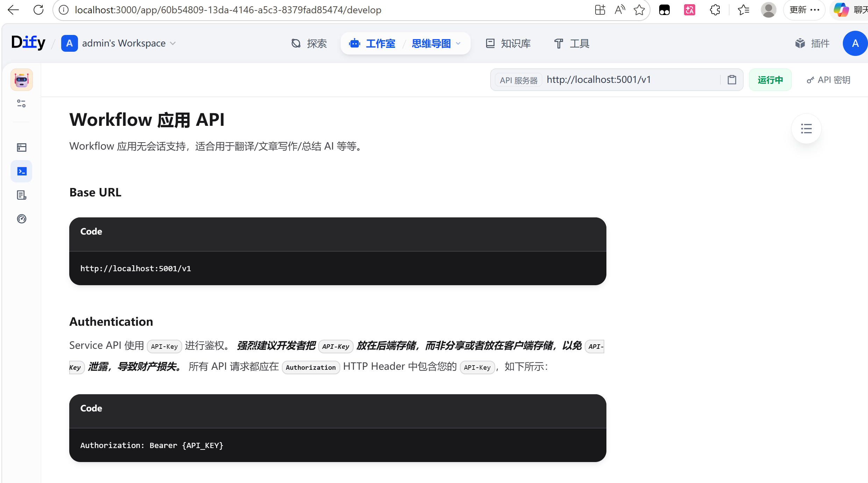Click the Authorization inline code tag
868x483 pixels.
[x=311, y=367]
